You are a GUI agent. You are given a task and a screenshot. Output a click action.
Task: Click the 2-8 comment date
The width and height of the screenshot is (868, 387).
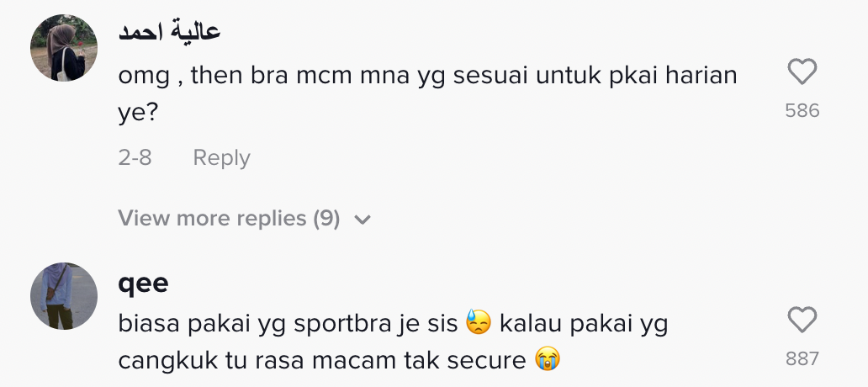coord(135,157)
